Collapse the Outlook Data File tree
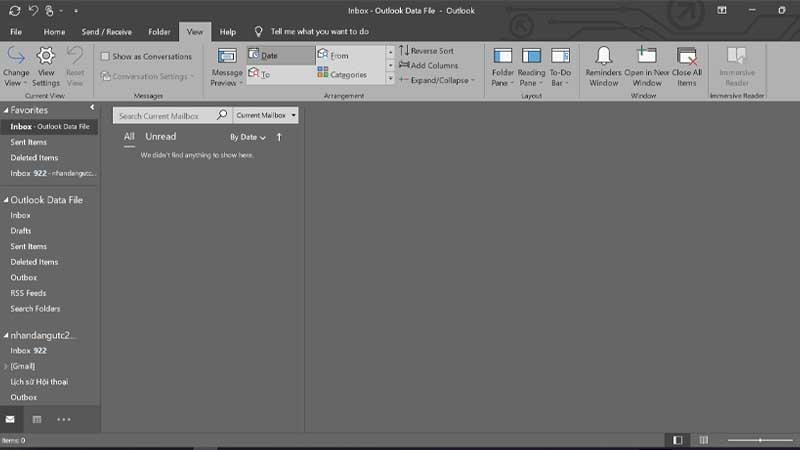Image resolution: width=800 pixels, height=450 pixels. pyautogui.click(x=6, y=200)
